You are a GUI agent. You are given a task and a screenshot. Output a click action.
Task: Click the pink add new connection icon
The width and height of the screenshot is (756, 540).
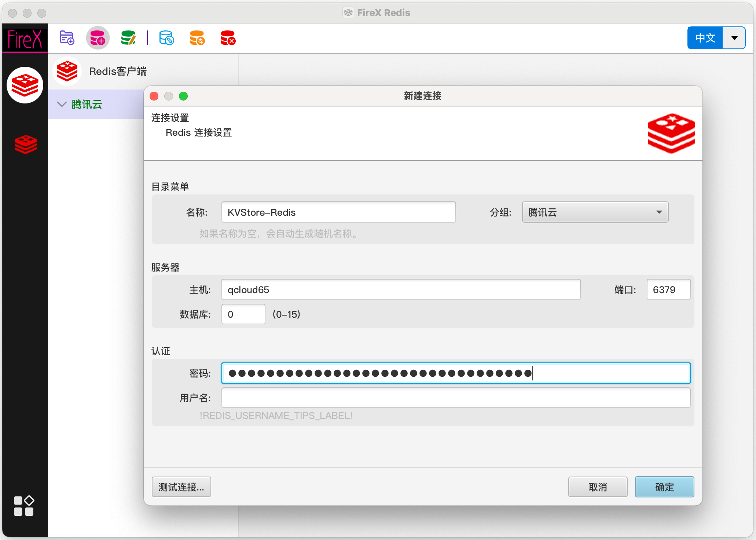click(98, 38)
